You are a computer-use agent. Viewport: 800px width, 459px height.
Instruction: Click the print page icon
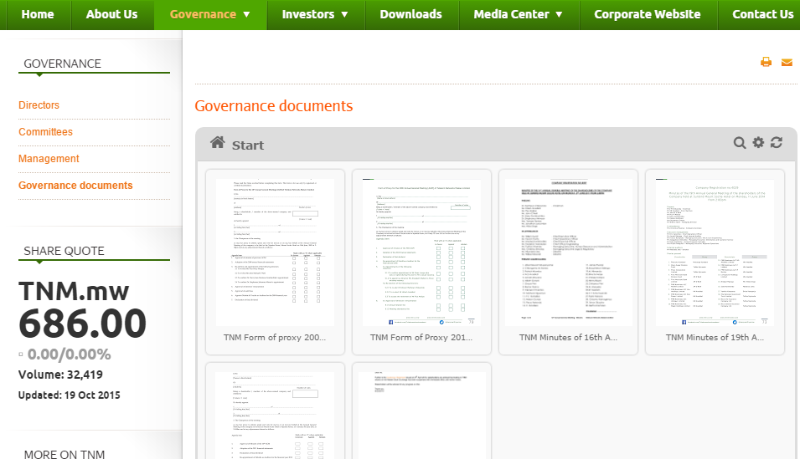pos(766,62)
